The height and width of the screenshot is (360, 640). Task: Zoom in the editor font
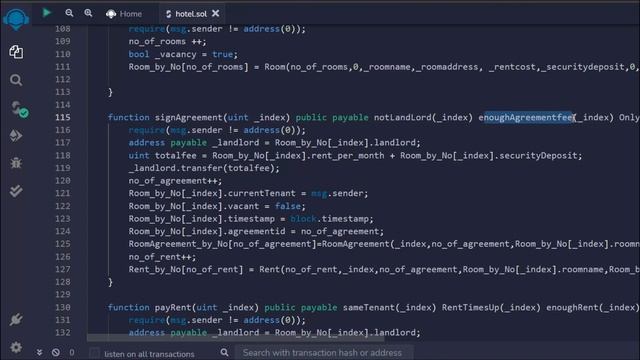(88, 13)
